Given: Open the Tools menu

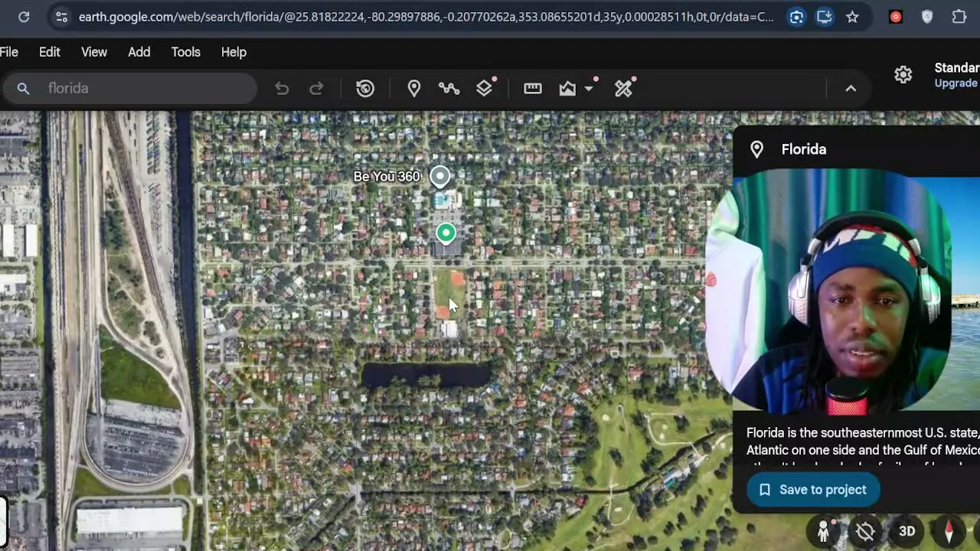Looking at the screenshot, I should click(x=186, y=52).
